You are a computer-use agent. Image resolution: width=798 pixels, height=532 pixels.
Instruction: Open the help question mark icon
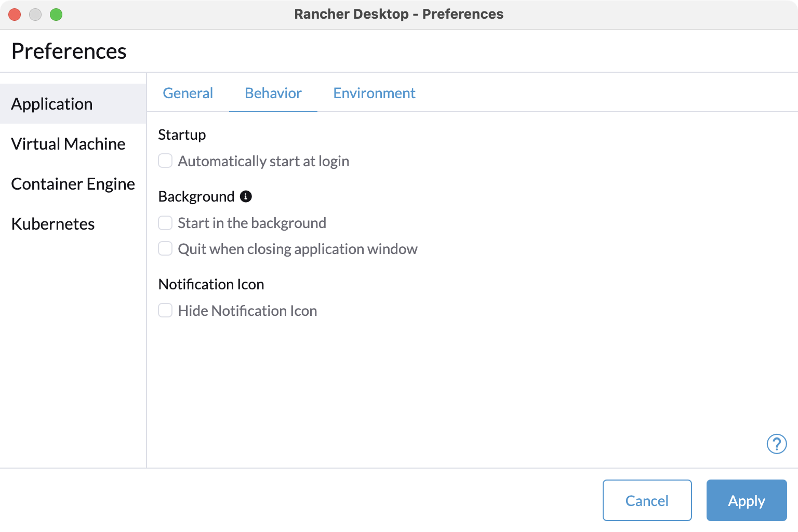point(777,444)
